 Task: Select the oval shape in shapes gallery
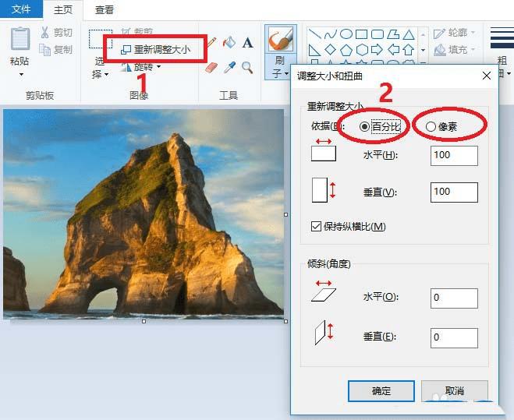coord(346,34)
